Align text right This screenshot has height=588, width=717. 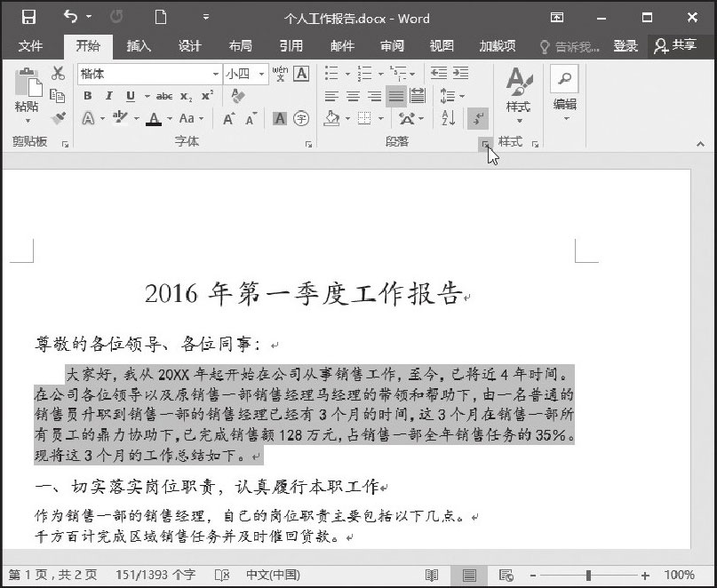tap(375, 96)
